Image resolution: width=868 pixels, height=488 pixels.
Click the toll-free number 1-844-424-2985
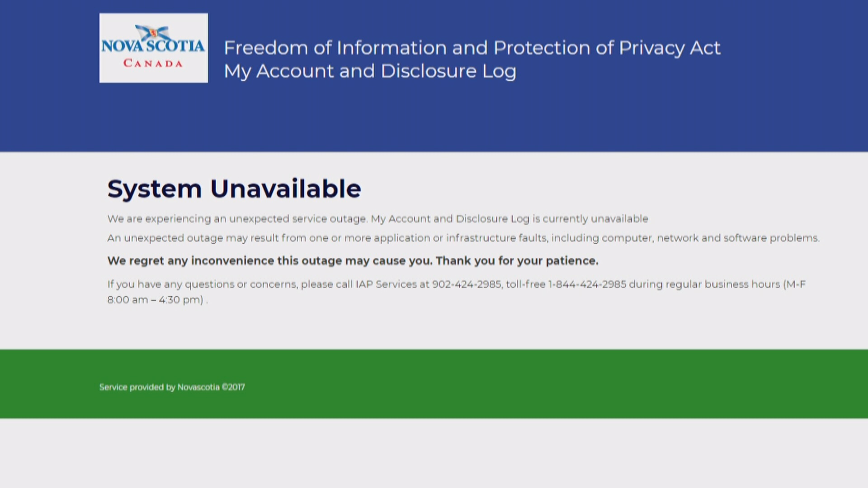(x=587, y=285)
